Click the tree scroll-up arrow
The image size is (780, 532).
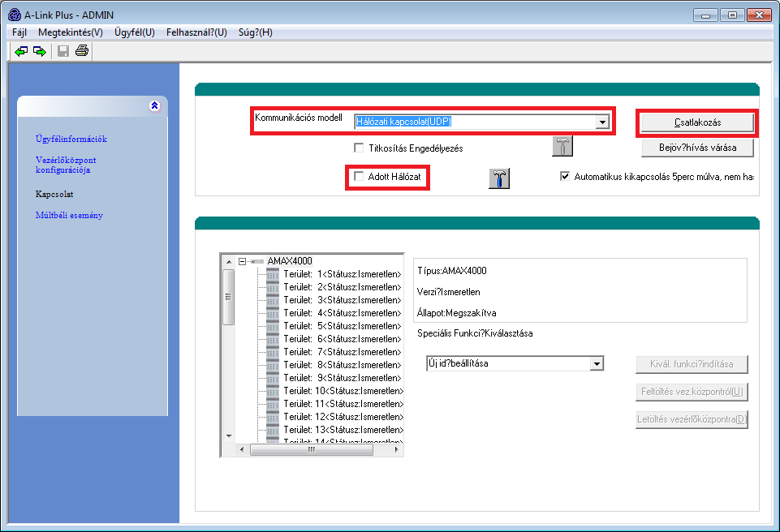[x=229, y=261]
